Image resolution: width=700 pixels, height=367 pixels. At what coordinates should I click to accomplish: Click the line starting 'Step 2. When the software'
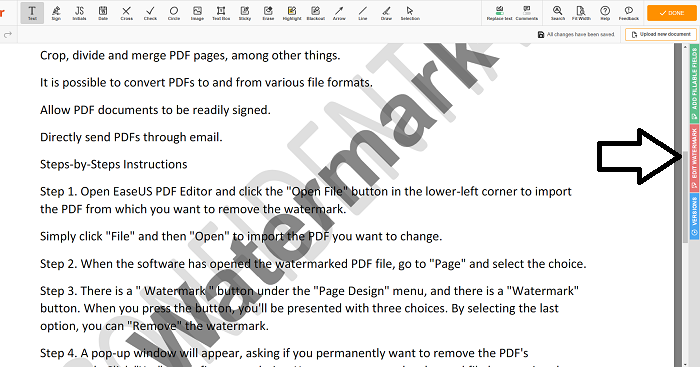(x=313, y=264)
